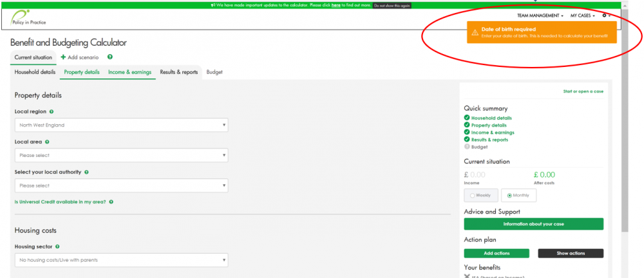The image size is (644, 278).
Task: Click help icon beside Local area
Action: point(47,142)
